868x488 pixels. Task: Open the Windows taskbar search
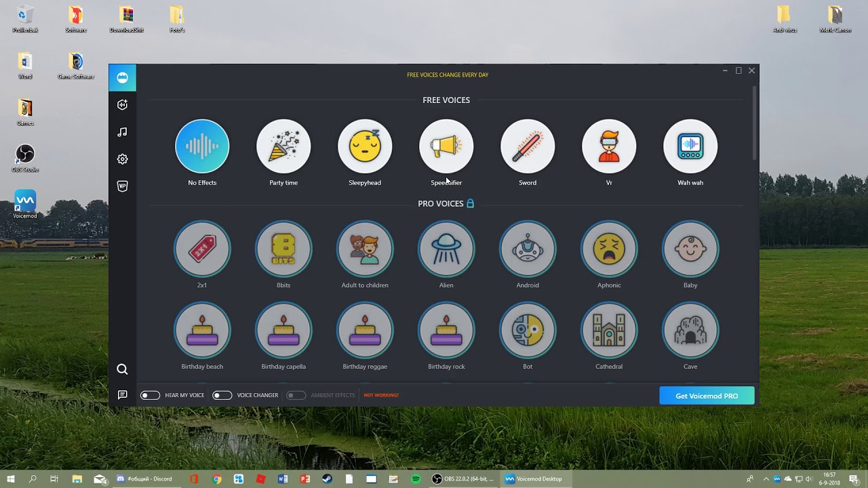tap(33, 479)
